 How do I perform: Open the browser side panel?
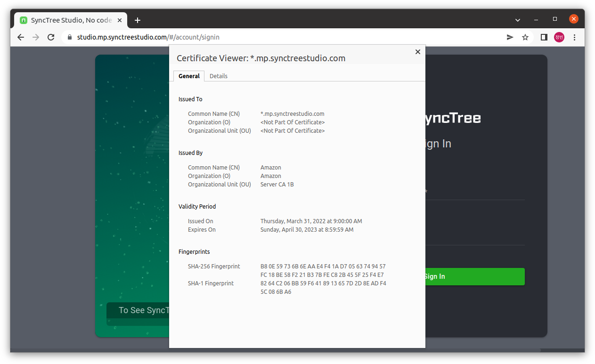[544, 37]
